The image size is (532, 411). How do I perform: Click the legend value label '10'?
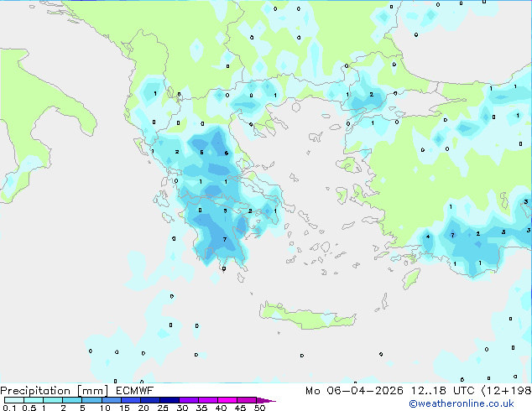105,408
